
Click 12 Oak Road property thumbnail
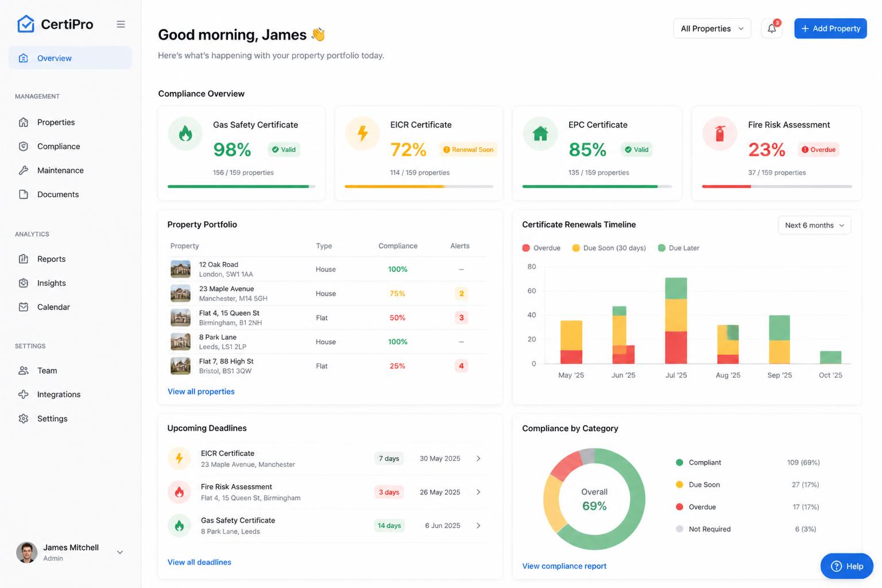(180, 269)
